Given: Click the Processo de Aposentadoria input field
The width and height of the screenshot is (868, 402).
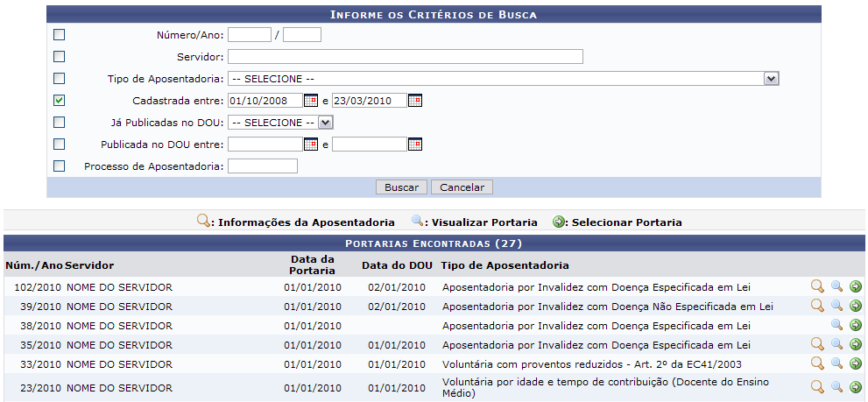Looking at the screenshot, I should coord(263,166).
